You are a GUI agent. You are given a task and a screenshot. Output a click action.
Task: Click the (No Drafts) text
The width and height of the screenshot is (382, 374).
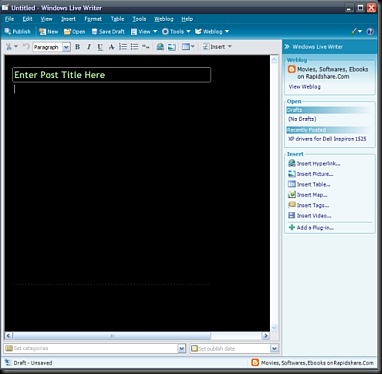(x=302, y=119)
